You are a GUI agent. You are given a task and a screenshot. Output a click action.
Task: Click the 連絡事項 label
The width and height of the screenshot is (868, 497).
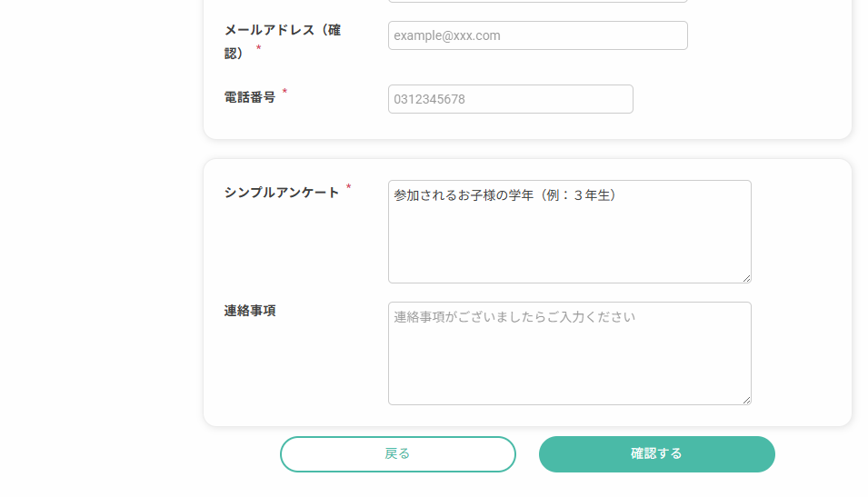tap(250, 311)
